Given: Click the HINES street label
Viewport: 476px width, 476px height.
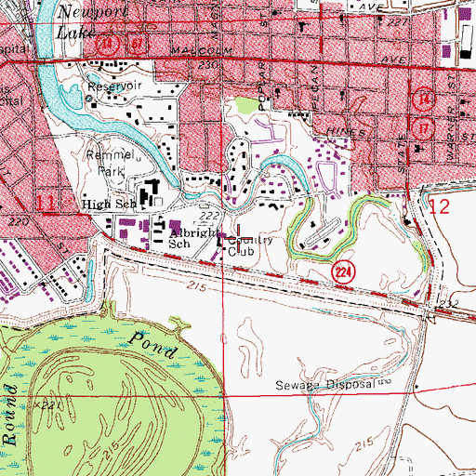Looking at the screenshot, I should click(x=346, y=132).
